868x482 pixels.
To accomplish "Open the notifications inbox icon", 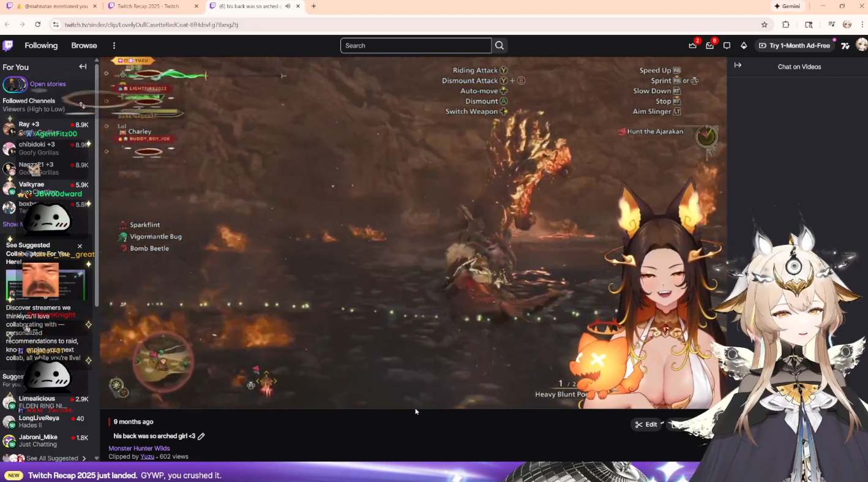I will click(709, 45).
